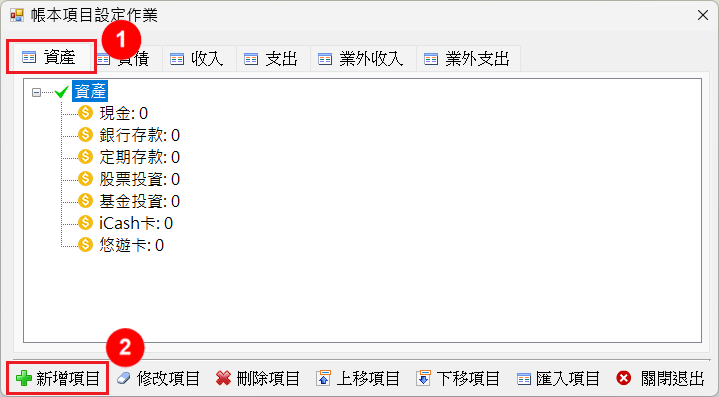This screenshot has width=719, height=397.
Task: Click the coin icon next to 定期存款
Action: pos(85,156)
